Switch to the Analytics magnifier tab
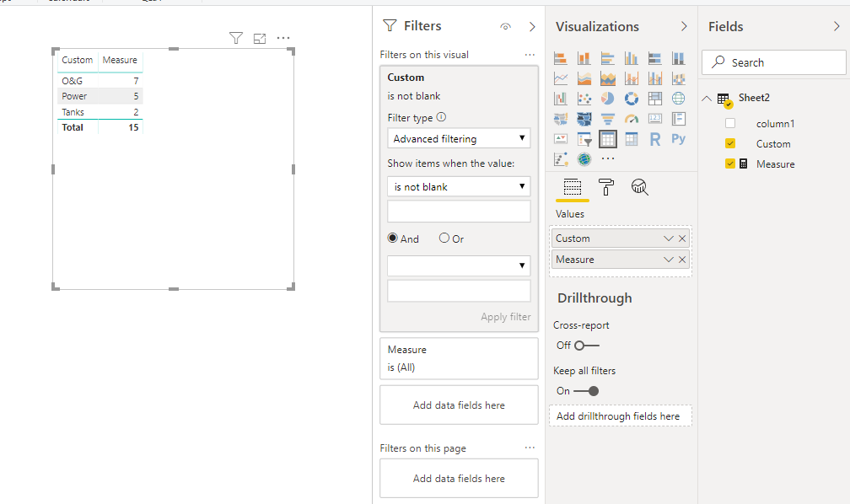850x504 pixels. coord(640,187)
